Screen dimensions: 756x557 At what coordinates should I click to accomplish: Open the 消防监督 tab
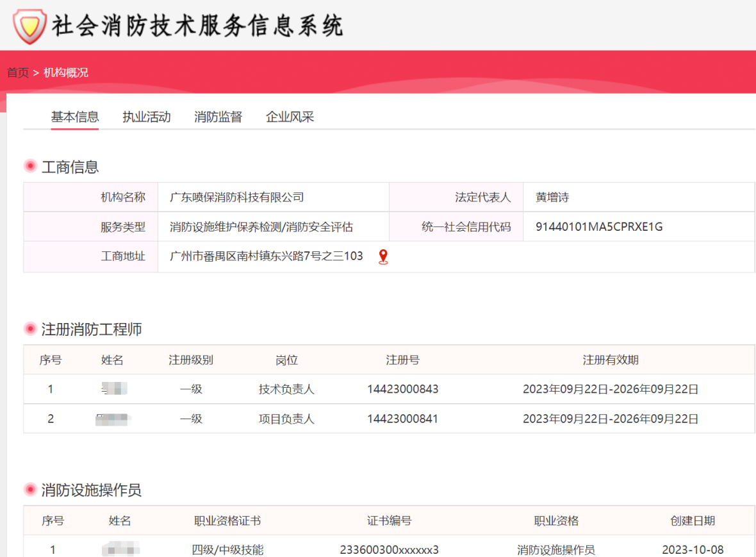pyautogui.click(x=218, y=117)
